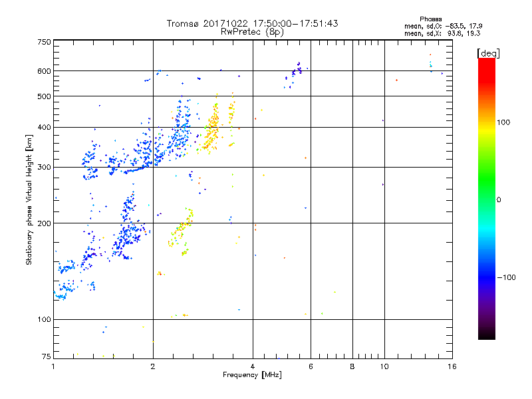
Task: Click the 'mean, sd,X: 93.8, 19.3' line
Action: 442,33
